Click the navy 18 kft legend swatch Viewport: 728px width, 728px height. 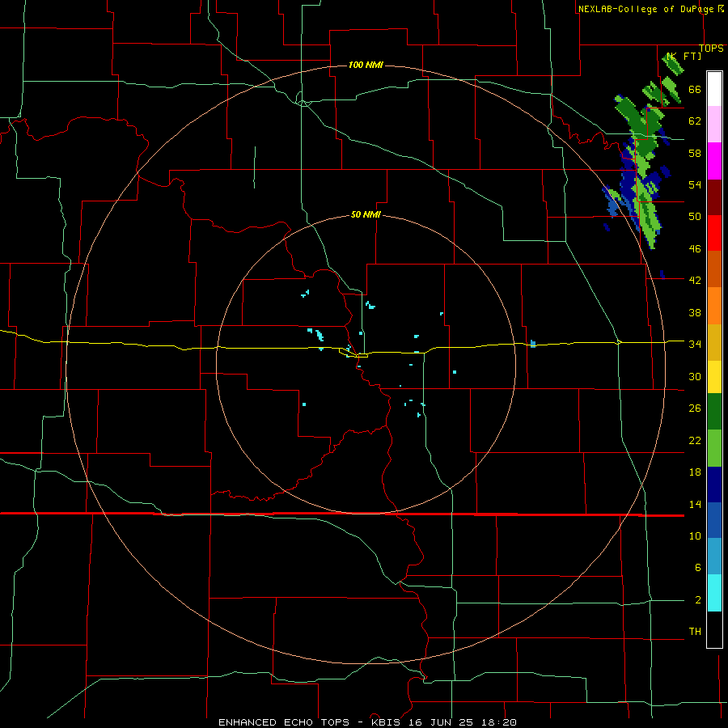pos(714,485)
